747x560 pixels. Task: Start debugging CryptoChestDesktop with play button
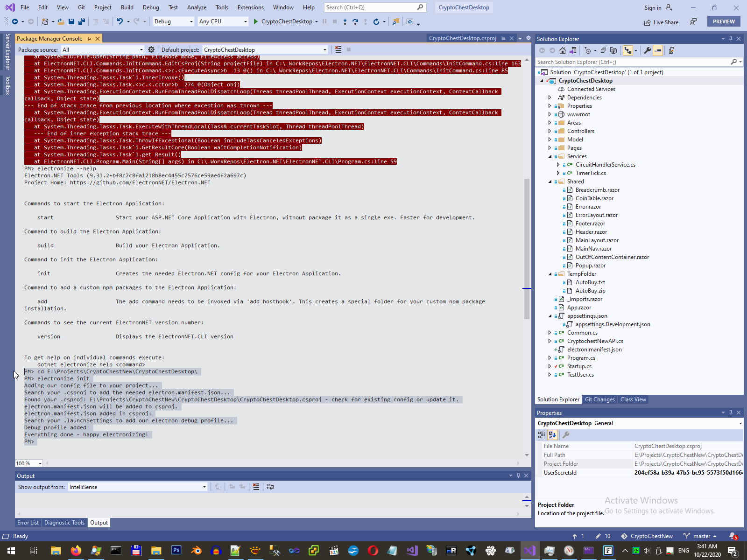tap(256, 21)
